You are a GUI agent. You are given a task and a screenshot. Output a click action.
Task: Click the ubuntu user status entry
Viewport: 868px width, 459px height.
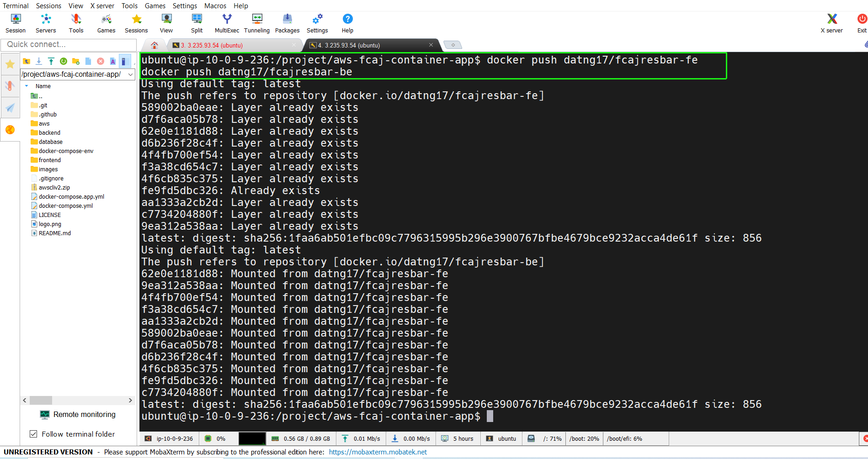click(x=501, y=439)
